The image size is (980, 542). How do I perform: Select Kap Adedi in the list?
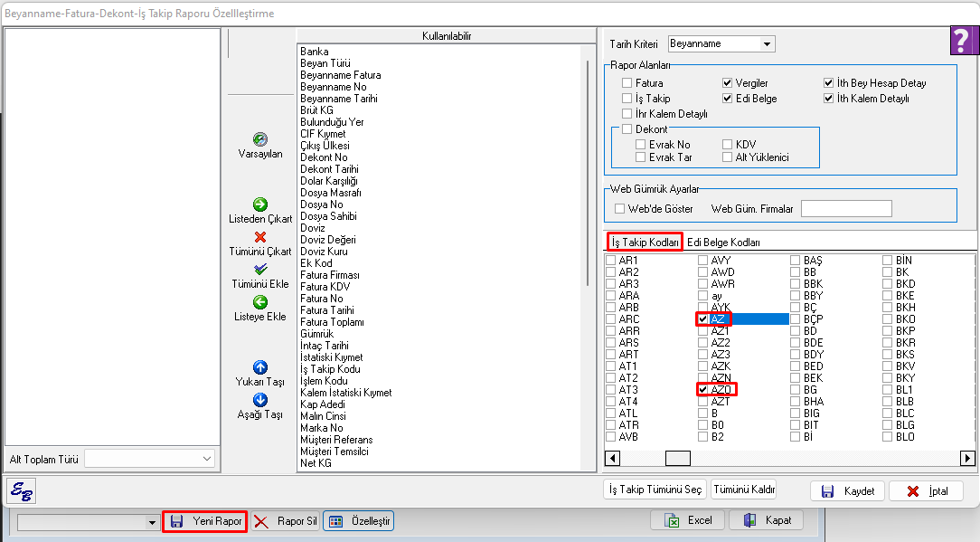tap(323, 404)
